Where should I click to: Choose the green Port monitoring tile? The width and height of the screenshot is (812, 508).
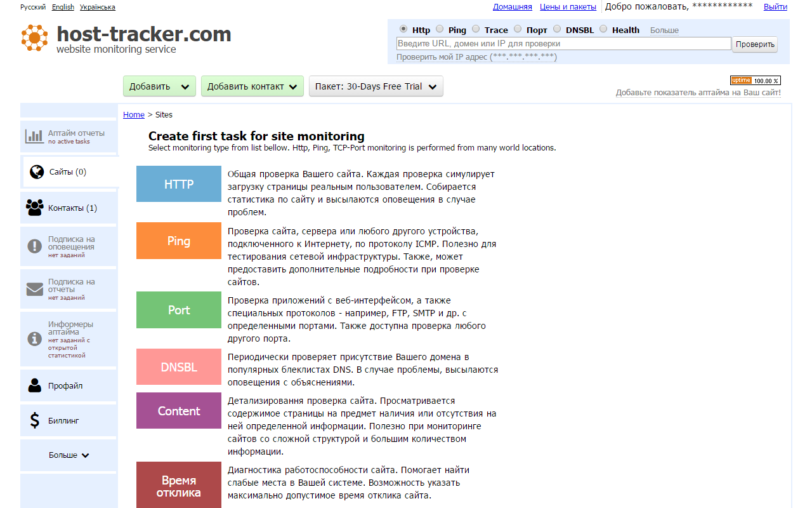coord(179,310)
